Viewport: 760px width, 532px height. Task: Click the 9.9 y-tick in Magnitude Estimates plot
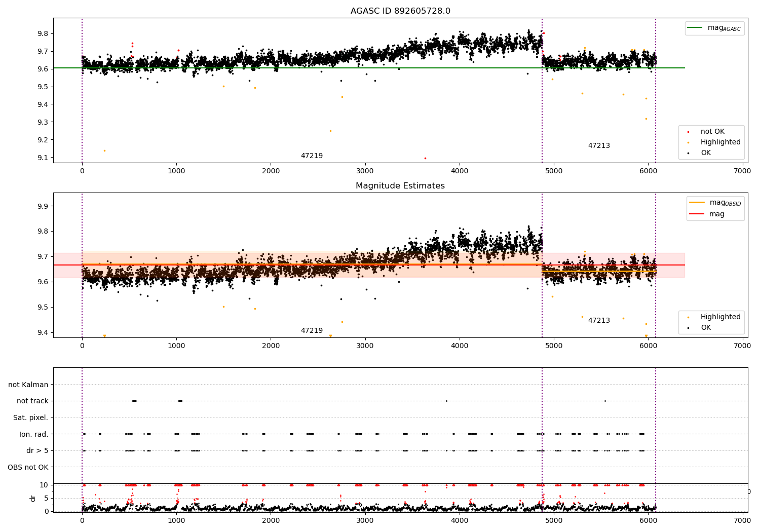tap(43, 207)
